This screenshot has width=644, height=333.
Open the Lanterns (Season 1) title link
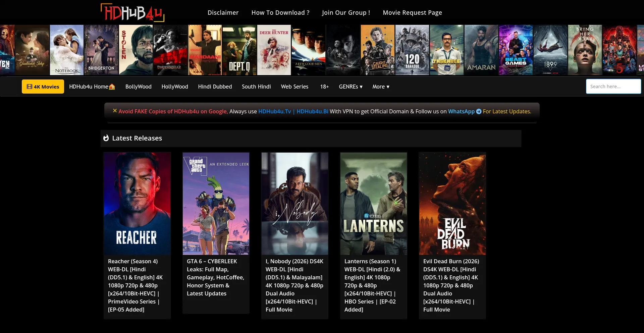(x=372, y=285)
